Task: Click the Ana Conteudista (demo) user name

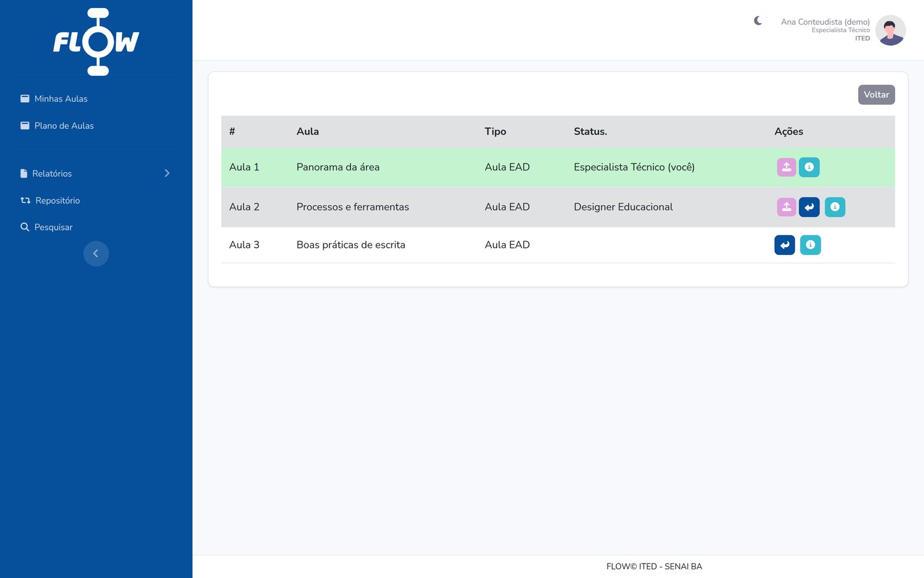Action: point(825,22)
